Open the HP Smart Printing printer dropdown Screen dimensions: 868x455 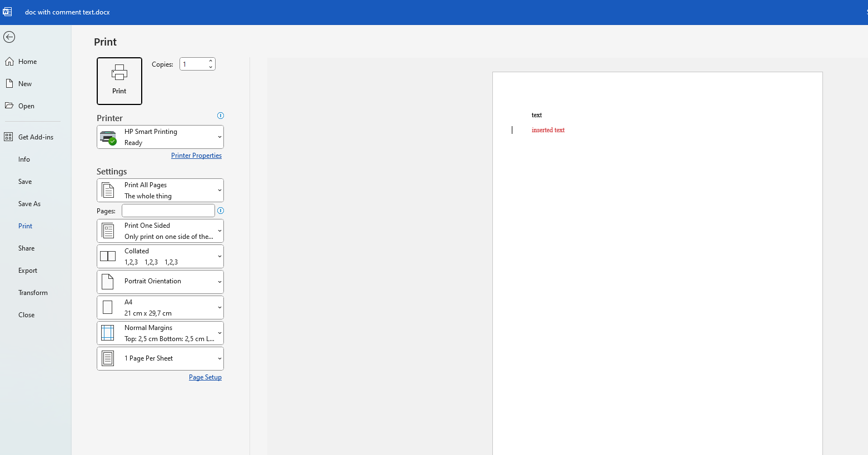pyautogui.click(x=160, y=137)
